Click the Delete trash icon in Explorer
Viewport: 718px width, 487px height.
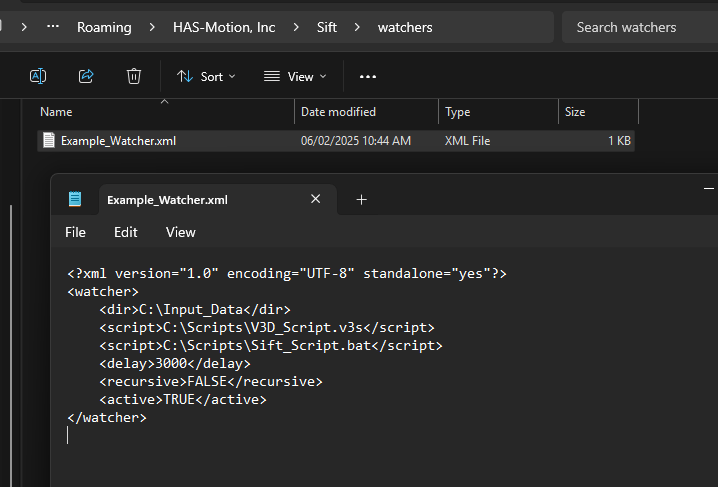click(x=134, y=76)
